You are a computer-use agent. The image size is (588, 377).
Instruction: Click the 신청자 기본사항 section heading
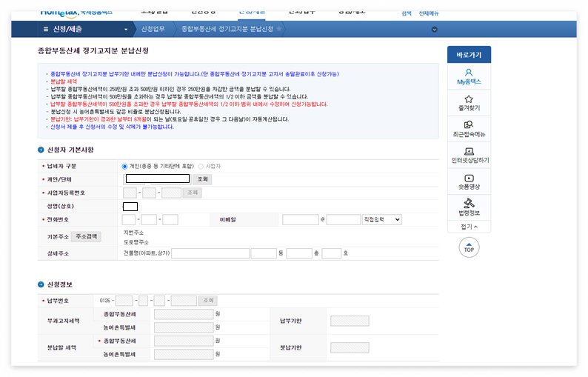70,150
